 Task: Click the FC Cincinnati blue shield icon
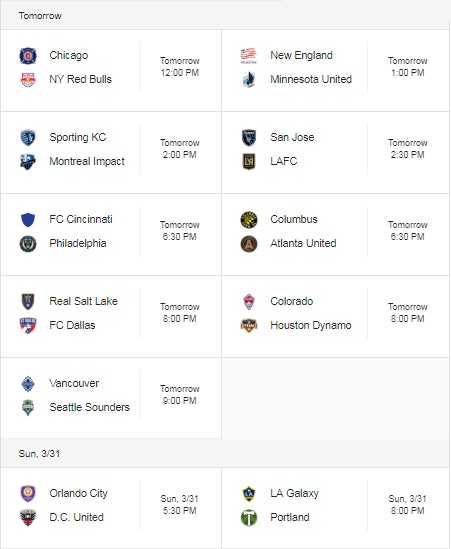click(28, 220)
